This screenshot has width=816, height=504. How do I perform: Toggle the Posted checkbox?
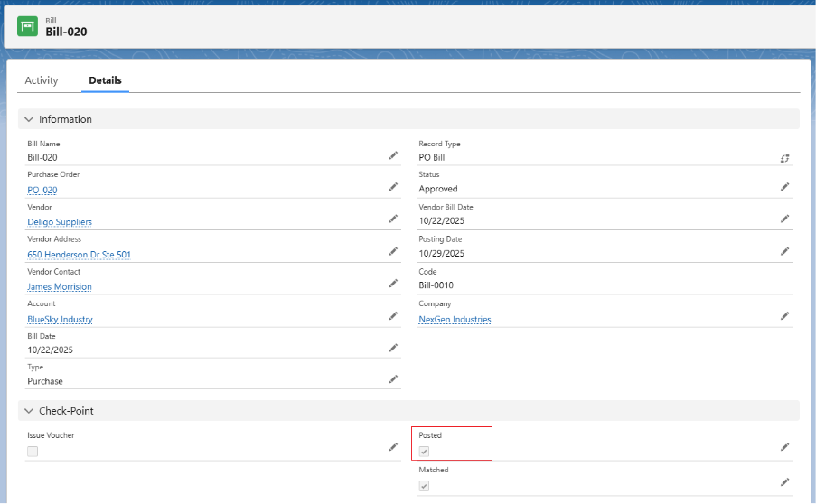[424, 452]
